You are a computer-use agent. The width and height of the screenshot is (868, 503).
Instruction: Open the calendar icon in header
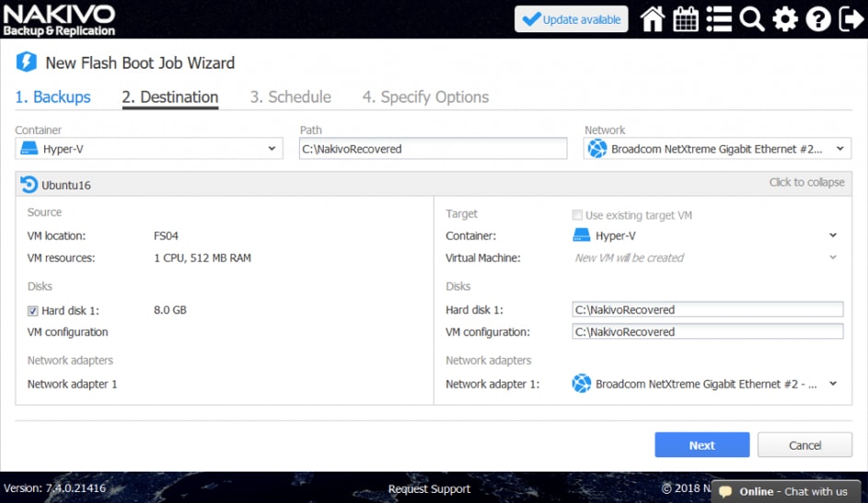pyautogui.click(x=686, y=19)
